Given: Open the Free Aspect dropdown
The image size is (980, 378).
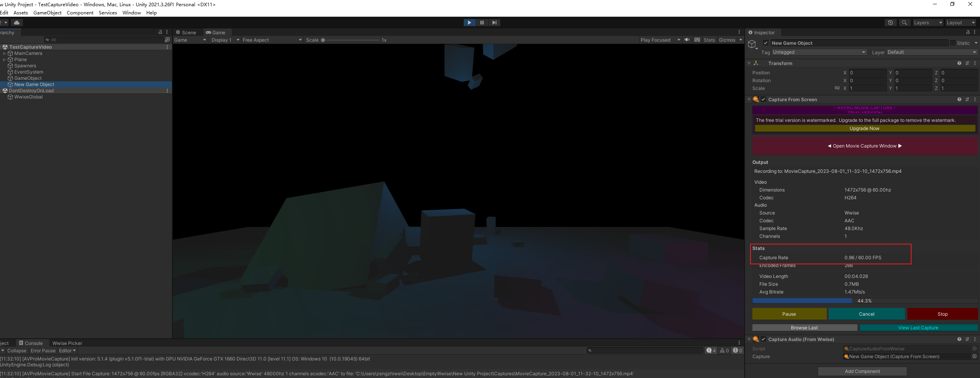Looking at the screenshot, I should pyautogui.click(x=271, y=40).
